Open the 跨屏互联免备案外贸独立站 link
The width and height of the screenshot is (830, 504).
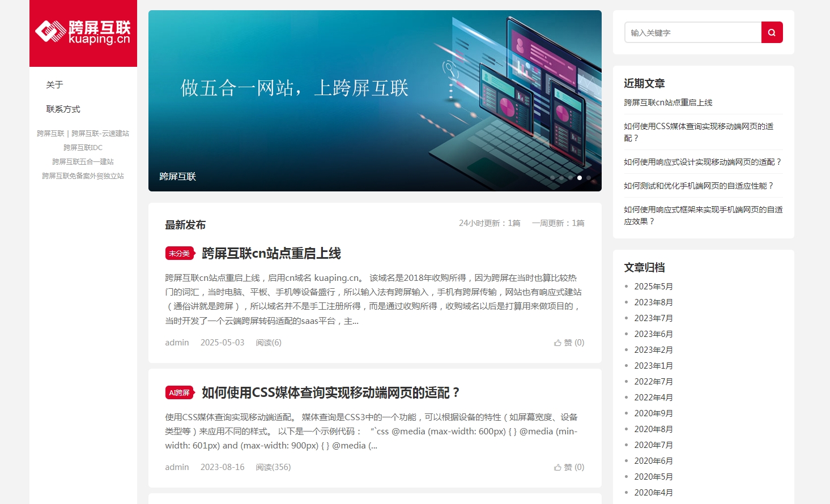83,176
